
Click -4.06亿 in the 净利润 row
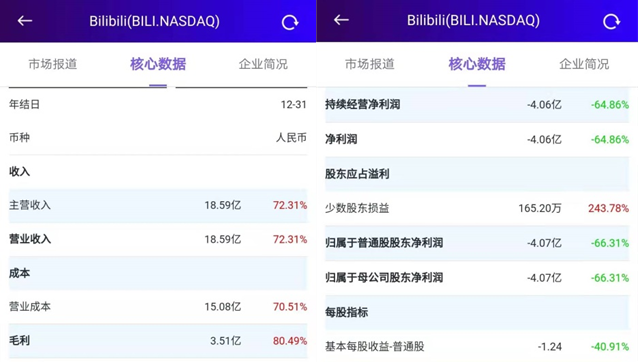pyautogui.click(x=544, y=140)
